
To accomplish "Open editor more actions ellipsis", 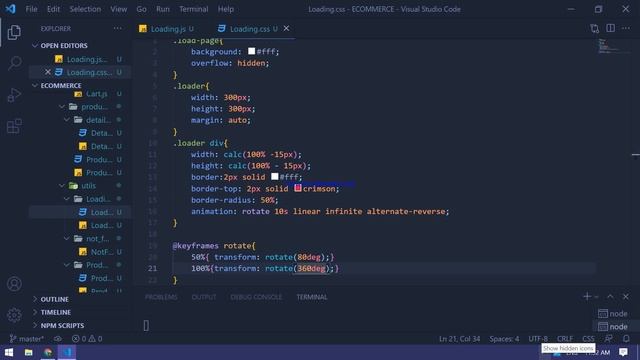I will 626,29.
